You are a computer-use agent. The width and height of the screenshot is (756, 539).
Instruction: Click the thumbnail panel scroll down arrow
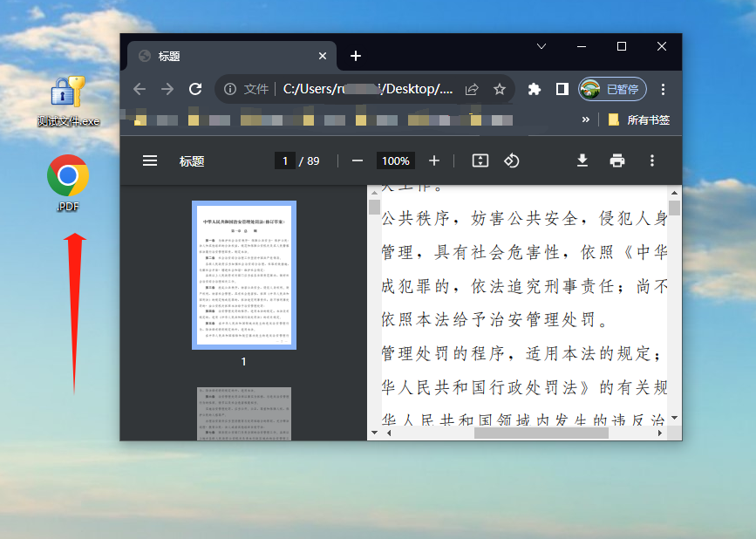[374, 433]
